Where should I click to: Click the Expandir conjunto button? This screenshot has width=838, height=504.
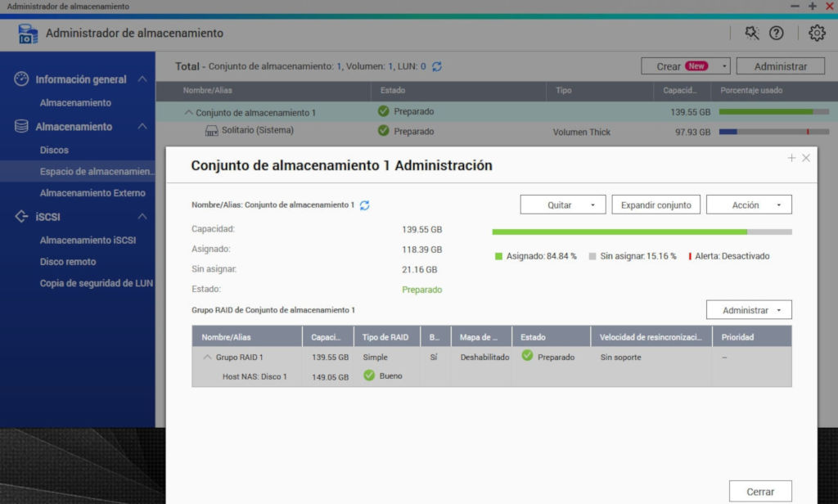click(656, 205)
